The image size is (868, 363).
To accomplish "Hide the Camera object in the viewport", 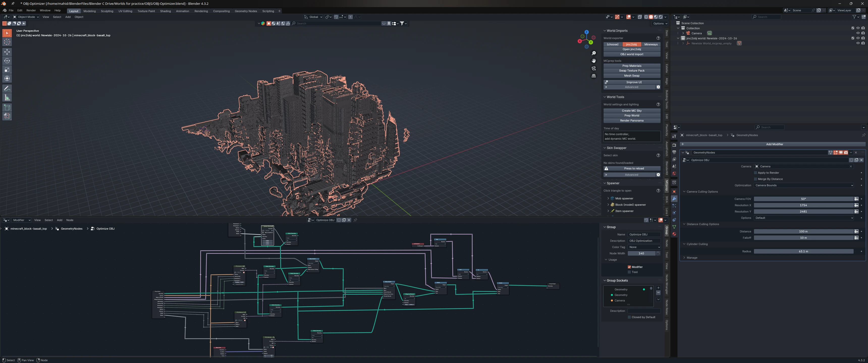I will [x=858, y=33].
